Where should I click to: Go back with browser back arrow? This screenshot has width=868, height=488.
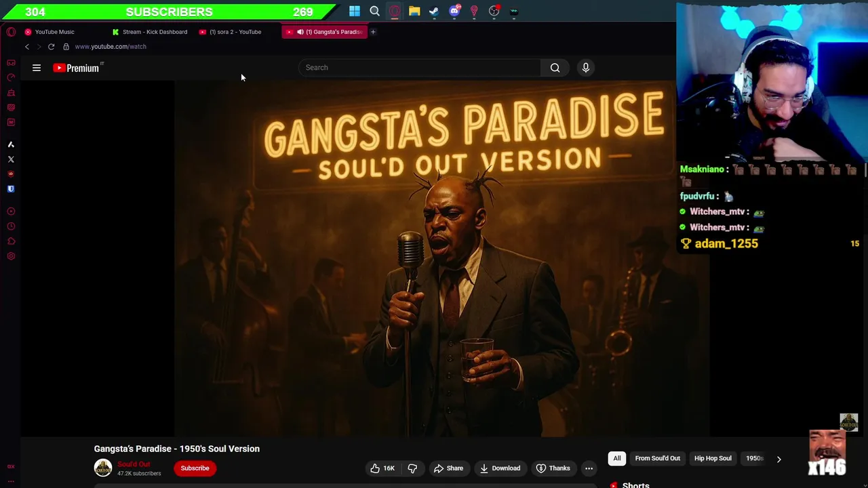point(27,47)
